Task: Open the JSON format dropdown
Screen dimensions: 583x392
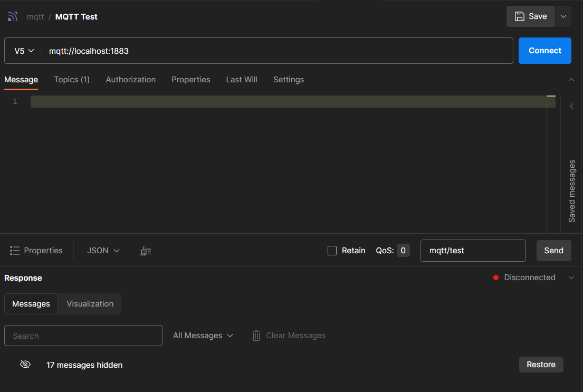Action: (103, 251)
